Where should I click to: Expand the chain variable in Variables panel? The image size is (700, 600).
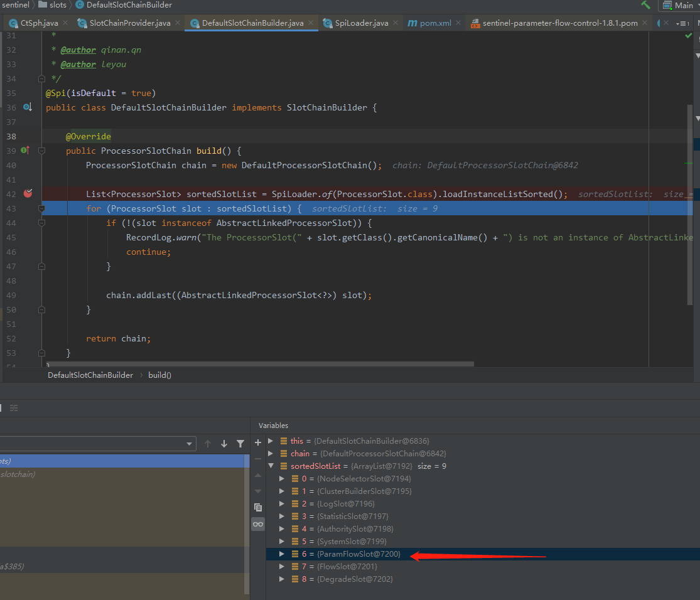(x=270, y=453)
